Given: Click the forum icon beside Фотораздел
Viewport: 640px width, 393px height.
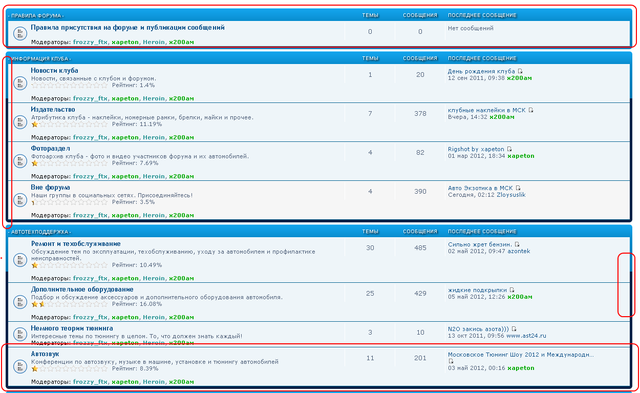Looking at the screenshot, I should pos(20,161).
